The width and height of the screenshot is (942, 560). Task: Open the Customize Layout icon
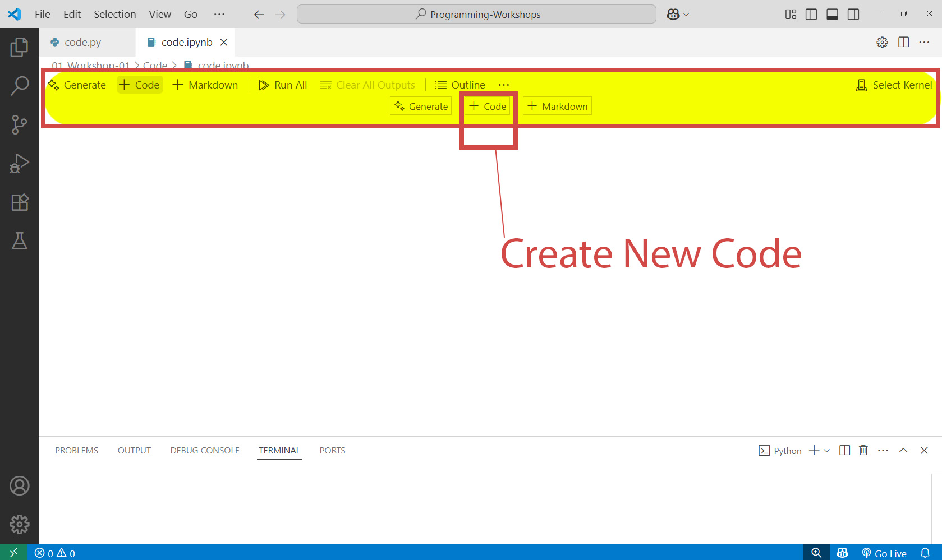[x=791, y=15]
